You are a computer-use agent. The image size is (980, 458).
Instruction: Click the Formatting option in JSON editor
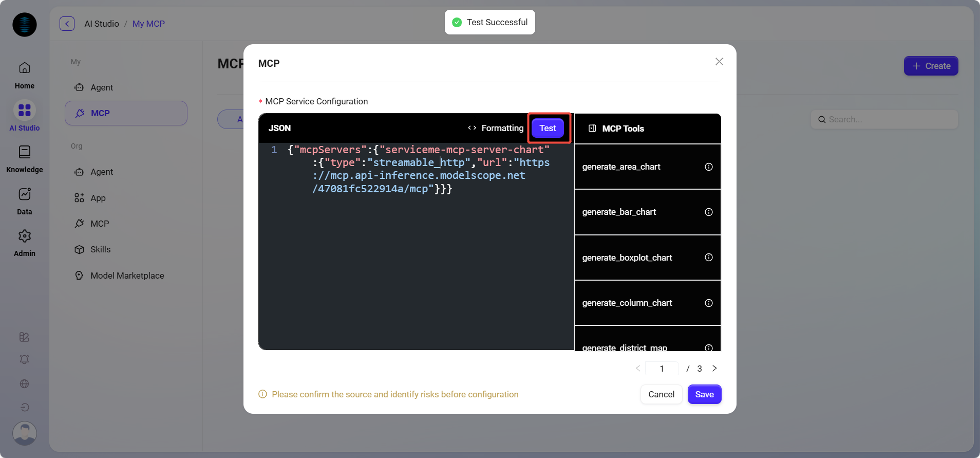tap(496, 128)
